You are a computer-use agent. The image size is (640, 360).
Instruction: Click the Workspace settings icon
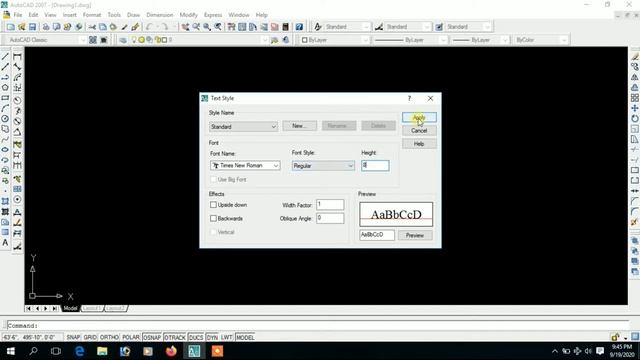(x=93, y=40)
